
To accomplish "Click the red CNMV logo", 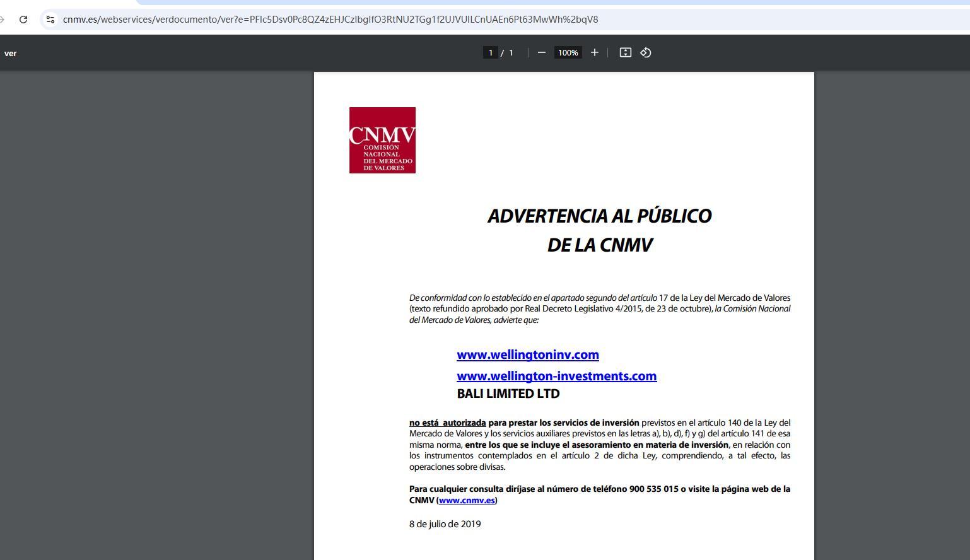I will pyautogui.click(x=382, y=140).
